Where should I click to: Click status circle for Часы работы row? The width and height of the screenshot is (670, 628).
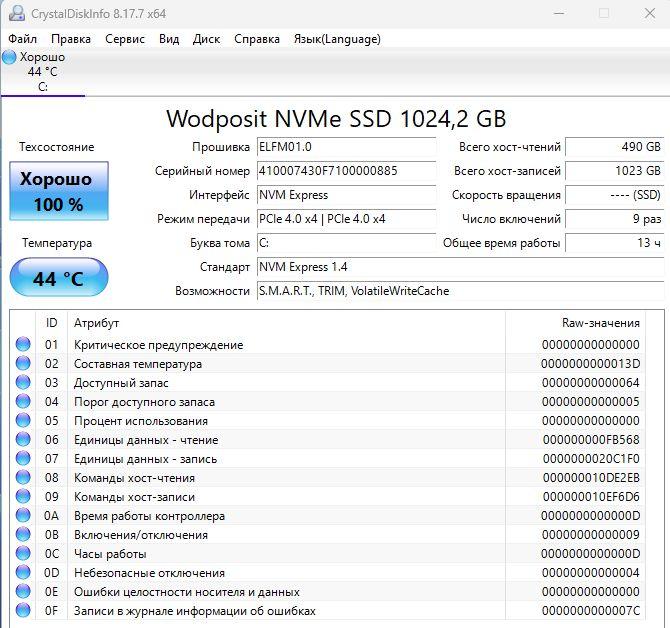pyautogui.click(x=23, y=554)
